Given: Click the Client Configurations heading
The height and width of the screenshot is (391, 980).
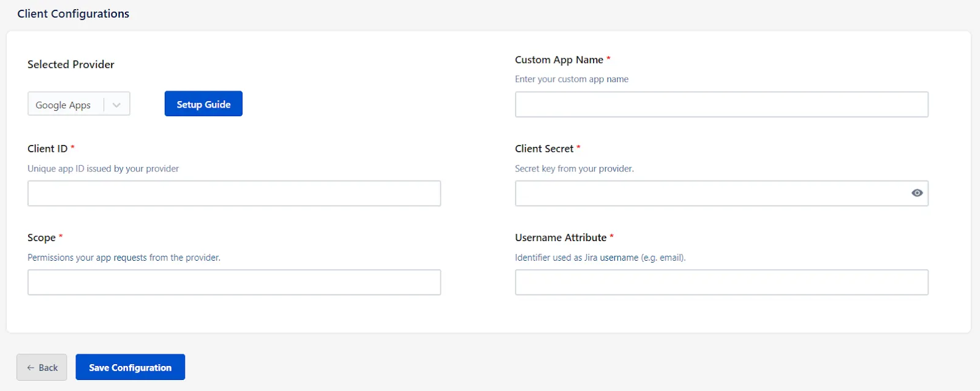Looking at the screenshot, I should click(73, 13).
